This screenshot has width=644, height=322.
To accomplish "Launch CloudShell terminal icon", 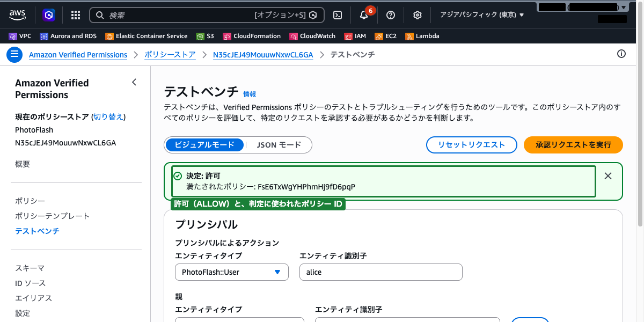I will tap(338, 15).
